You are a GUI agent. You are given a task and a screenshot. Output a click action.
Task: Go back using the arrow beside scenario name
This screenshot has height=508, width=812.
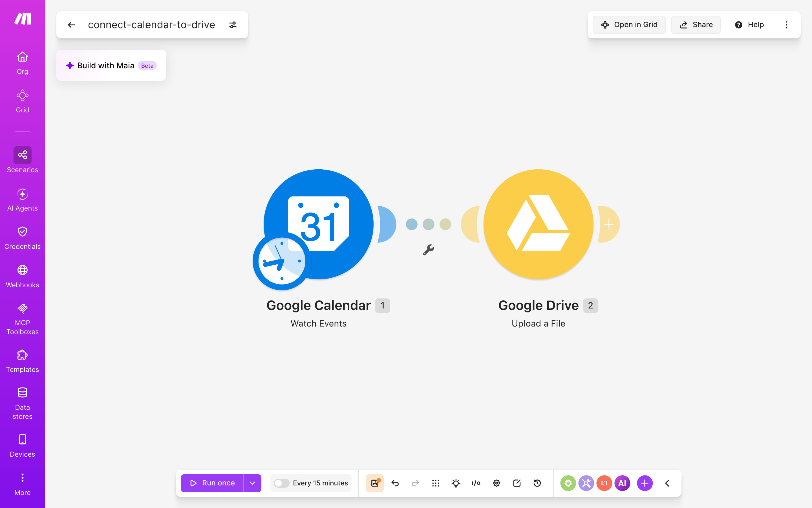71,25
